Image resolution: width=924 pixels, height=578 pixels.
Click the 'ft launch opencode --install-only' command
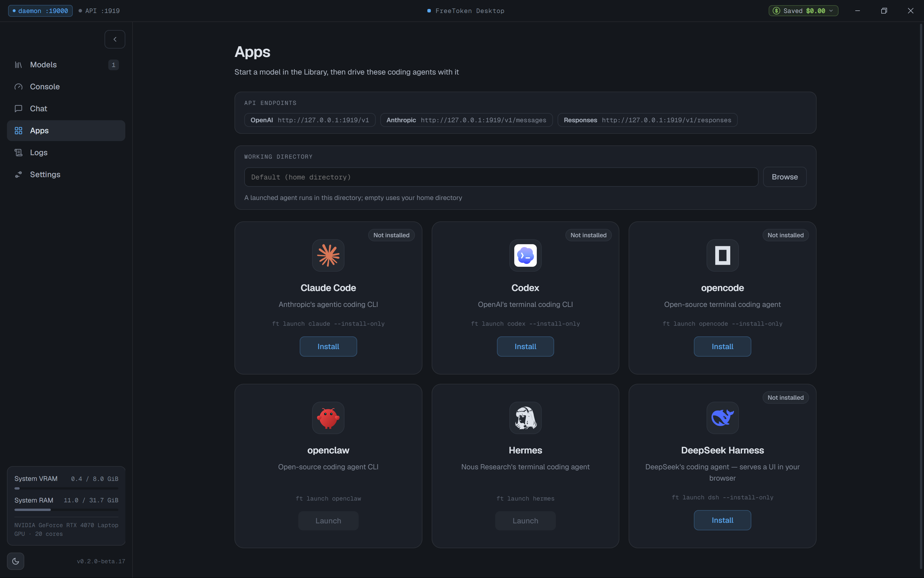722,324
